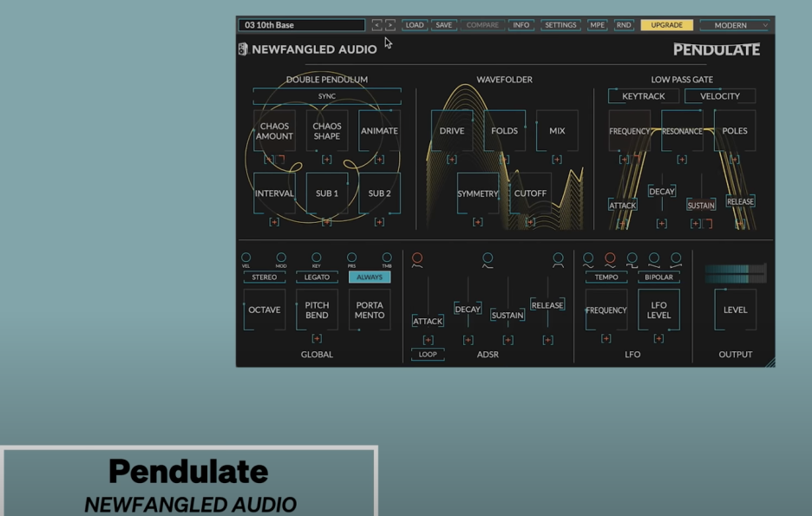Open modulation [+] under Drive
This screenshot has width=812, height=516.
click(452, 160)
